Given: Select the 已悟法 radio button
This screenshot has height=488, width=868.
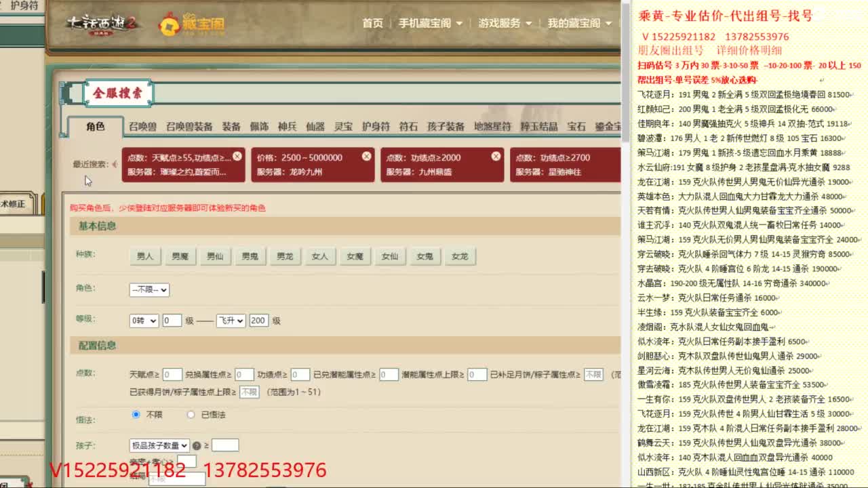Looking at the screenshot, I should pos(191,414).
